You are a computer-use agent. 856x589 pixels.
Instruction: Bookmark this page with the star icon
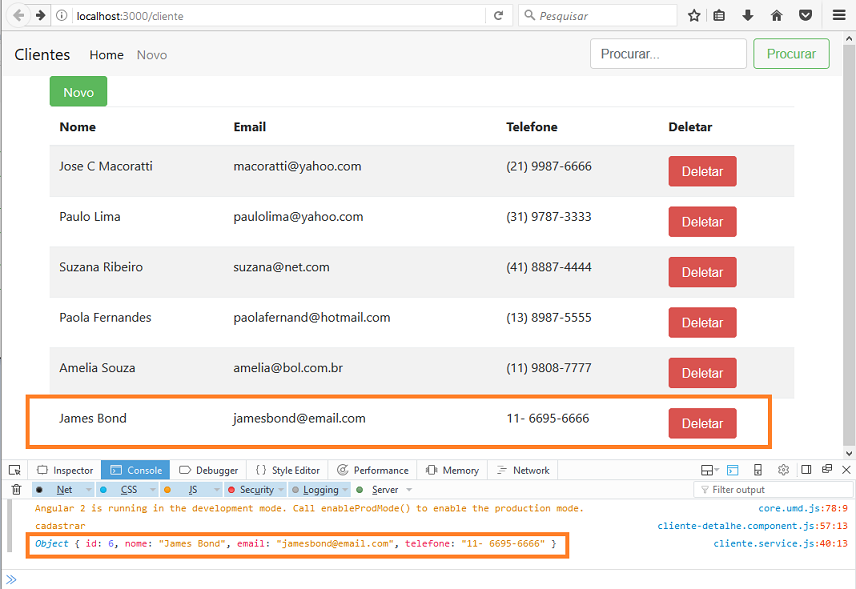(x=694, y=15)
